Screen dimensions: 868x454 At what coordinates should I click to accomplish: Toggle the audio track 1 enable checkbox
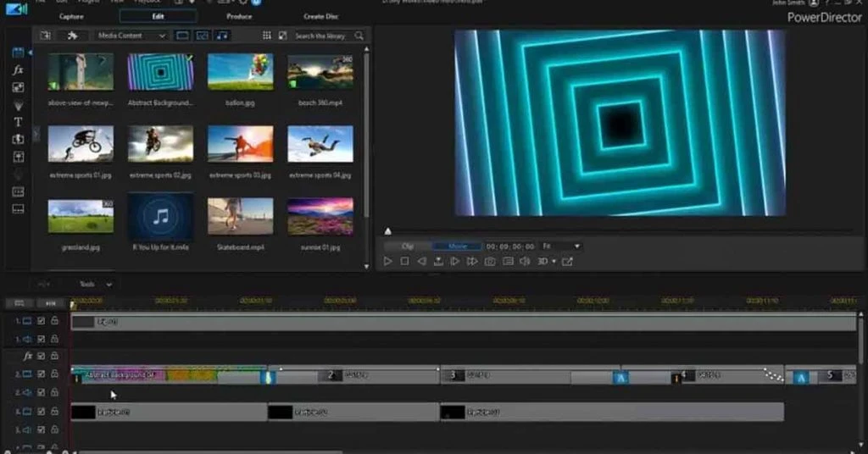pyautogui.click(x=41, y=339)
